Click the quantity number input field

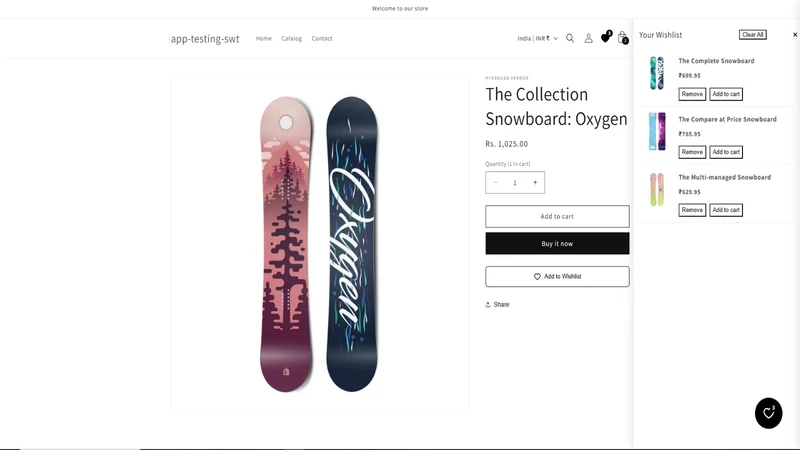click(x=515, y=183)
